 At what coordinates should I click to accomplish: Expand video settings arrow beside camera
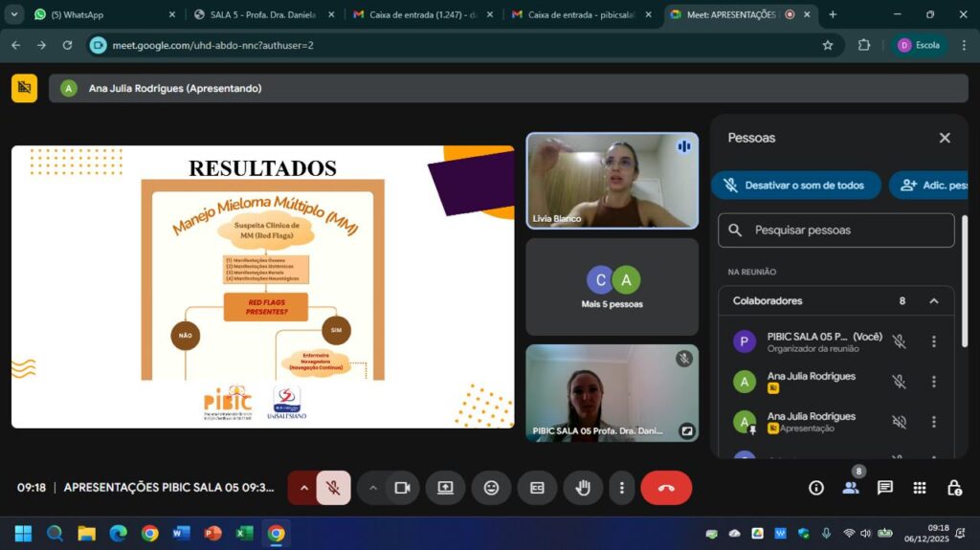coord(373,488)
